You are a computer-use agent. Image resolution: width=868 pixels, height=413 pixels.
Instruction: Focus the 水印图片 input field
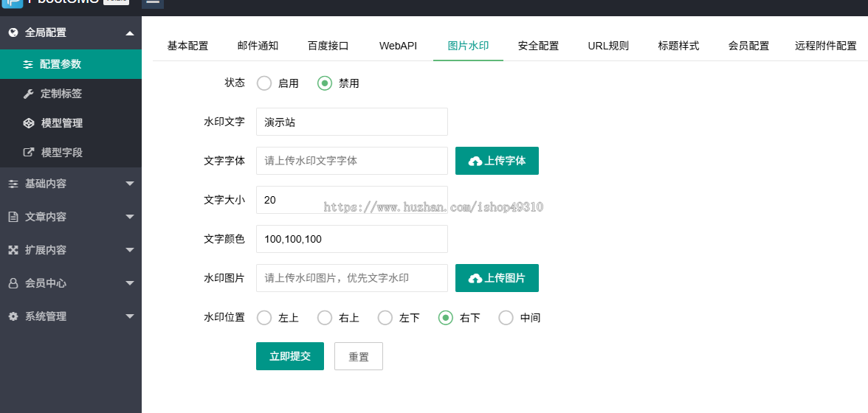coord(352,278)
